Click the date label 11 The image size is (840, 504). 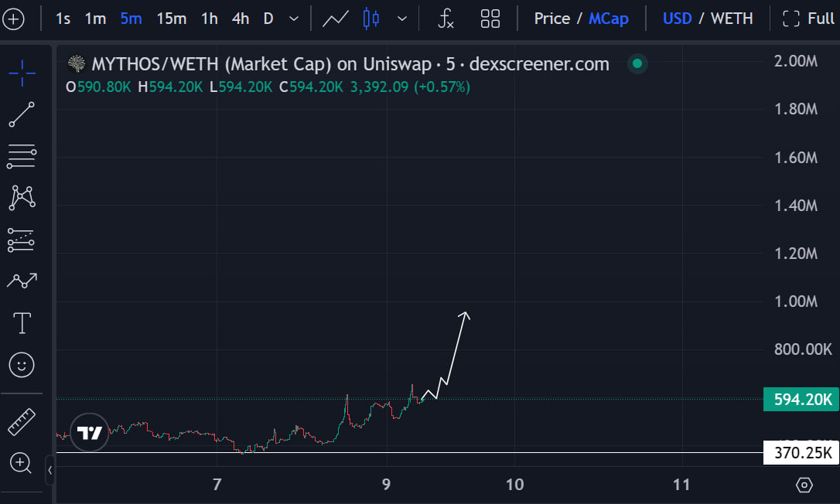coord(681,485)
